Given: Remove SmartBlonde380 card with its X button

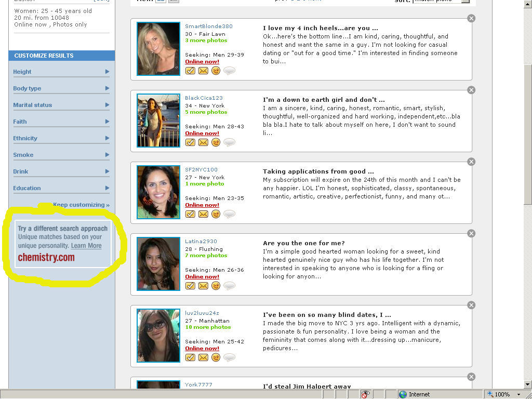Looking at the screenshot, I should tap(471, 18).
